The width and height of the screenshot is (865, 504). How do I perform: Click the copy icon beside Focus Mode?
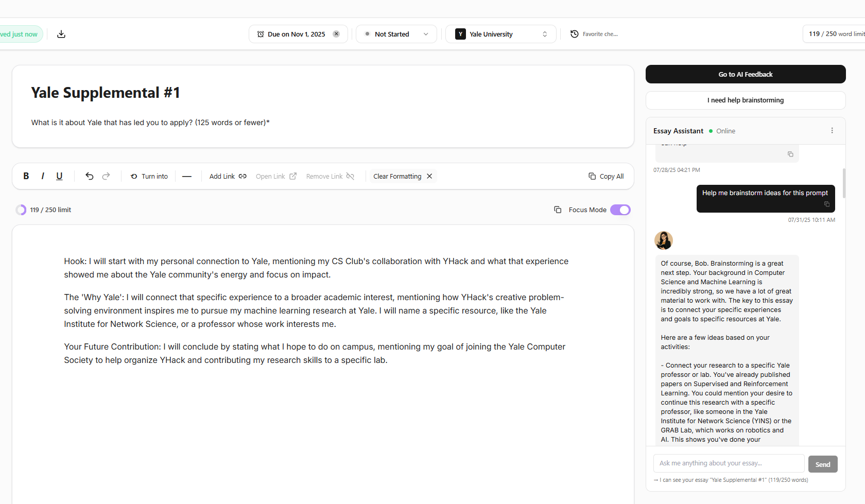558,210
